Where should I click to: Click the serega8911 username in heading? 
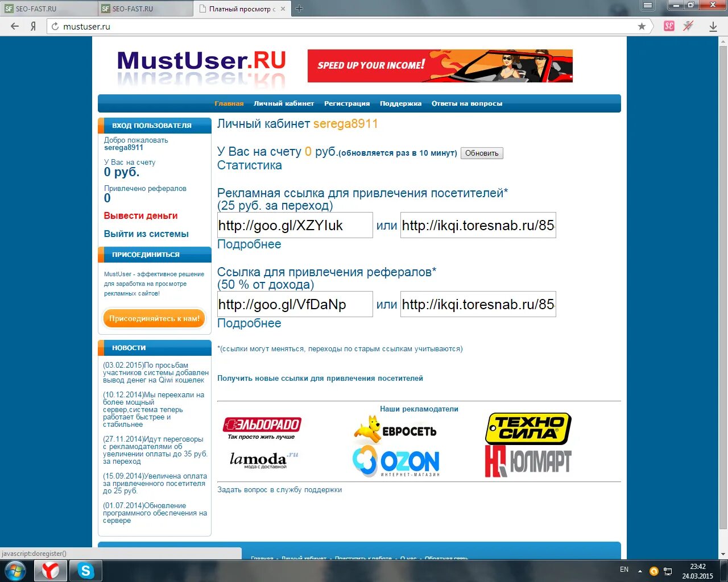pyautogui.click(x=345, y=124)
